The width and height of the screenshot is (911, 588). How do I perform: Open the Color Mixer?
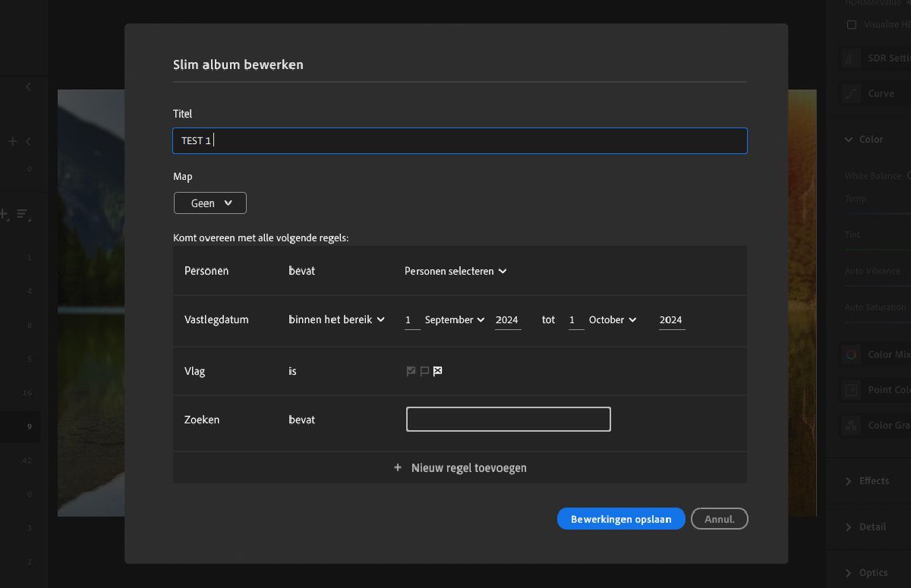click(x=850, y=354)
